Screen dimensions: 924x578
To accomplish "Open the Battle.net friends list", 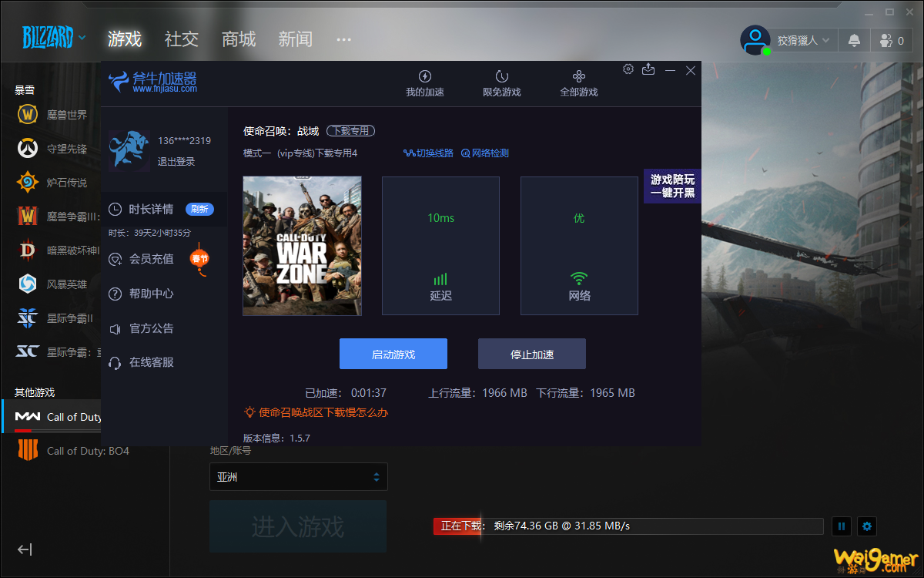I will (892, 40).
